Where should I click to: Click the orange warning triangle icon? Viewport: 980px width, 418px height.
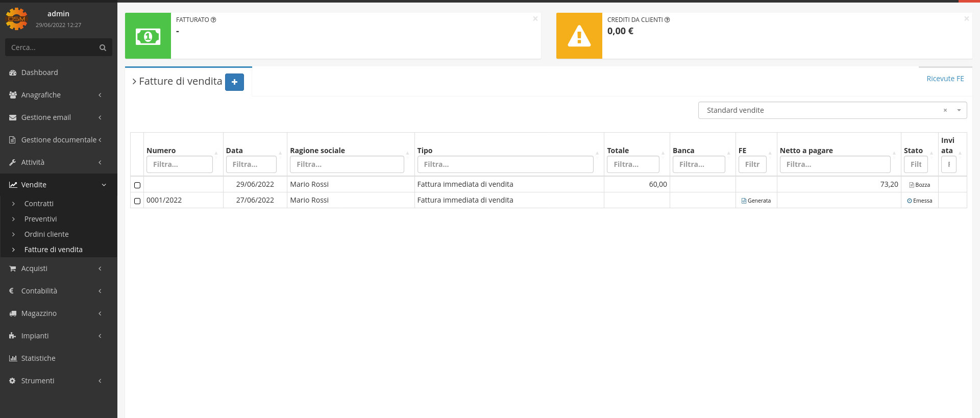579,36
